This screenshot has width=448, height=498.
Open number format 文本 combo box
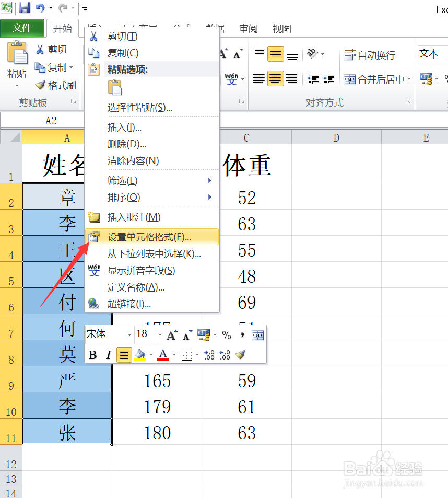point(433,55)
